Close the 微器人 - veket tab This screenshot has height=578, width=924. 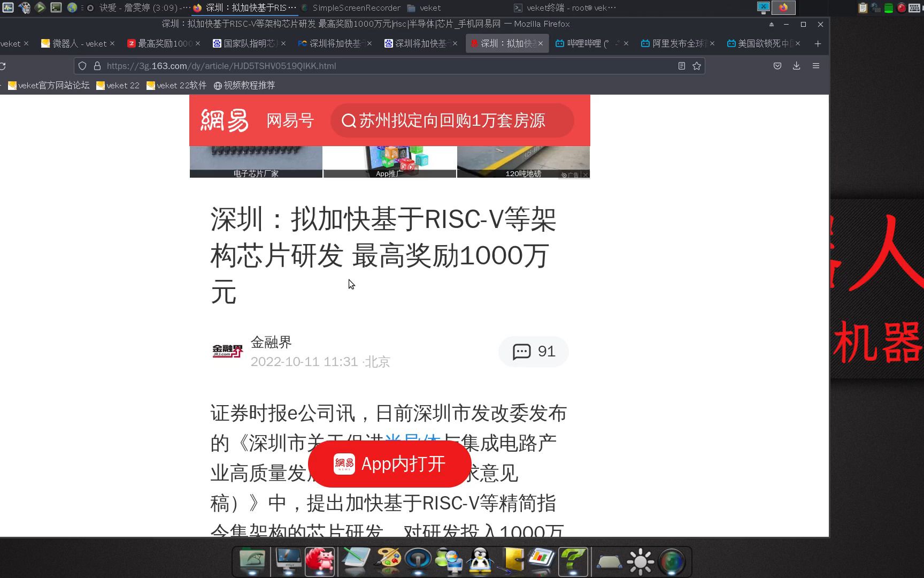[112, 43]
